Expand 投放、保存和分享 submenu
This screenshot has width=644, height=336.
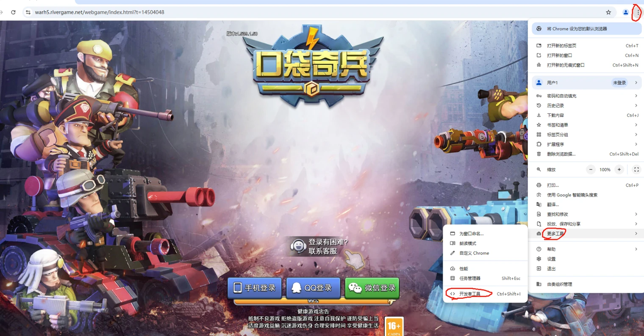click(587, 224)
